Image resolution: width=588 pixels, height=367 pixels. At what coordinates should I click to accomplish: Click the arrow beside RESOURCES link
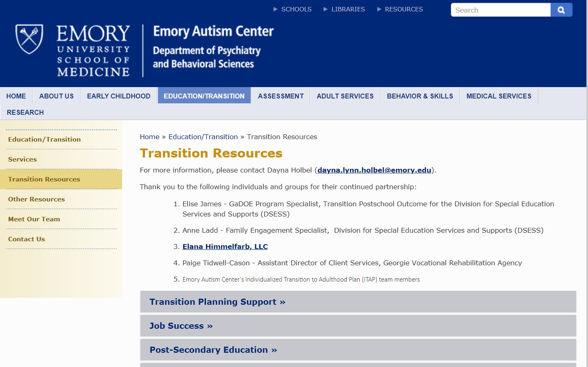pos(379,9)
